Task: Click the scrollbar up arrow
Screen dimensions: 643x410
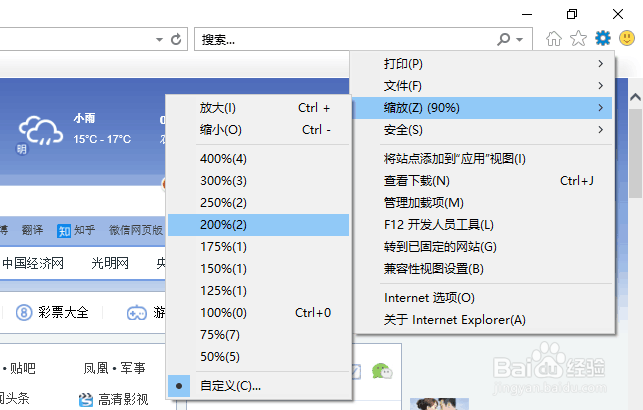Action: (635, 97)
